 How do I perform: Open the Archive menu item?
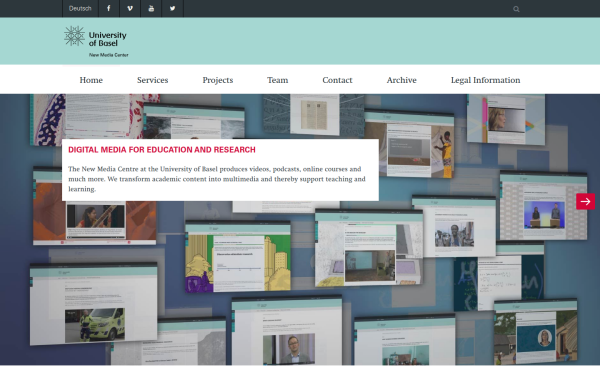click(x=401, y=80)
